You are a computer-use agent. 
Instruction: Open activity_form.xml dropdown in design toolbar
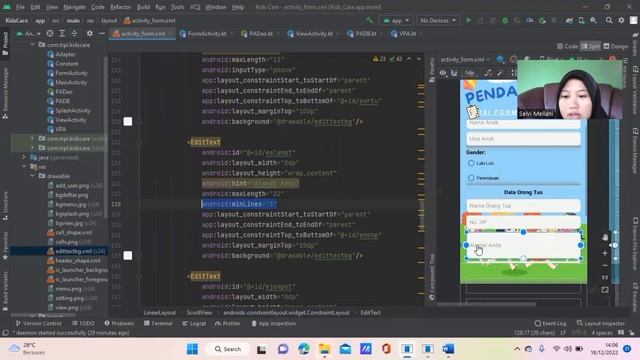point(465,59)
